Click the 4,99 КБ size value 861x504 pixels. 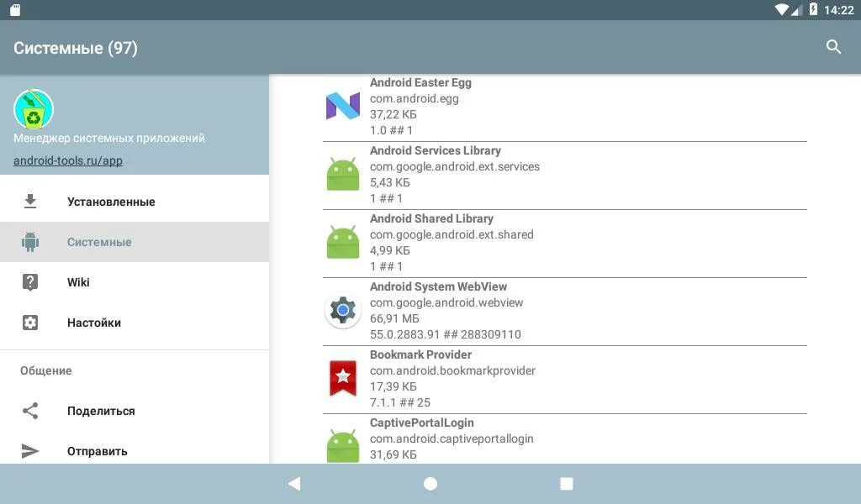click(390, 250)
